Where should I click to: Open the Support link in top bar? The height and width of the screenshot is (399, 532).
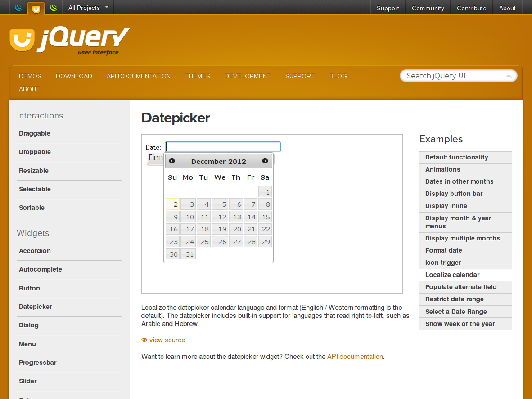pyautogui.click(x=388, y=8)
